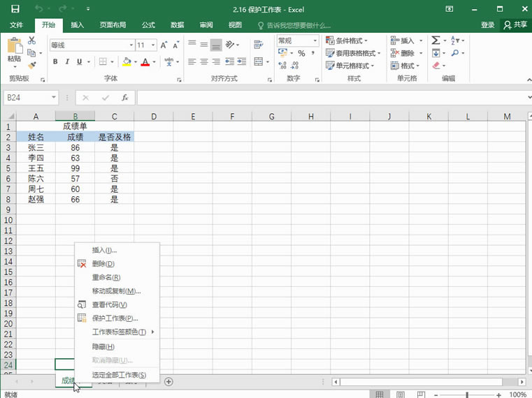Toggle Underline formatting
The height and width of the screenshot is (398, 532).
80,61
